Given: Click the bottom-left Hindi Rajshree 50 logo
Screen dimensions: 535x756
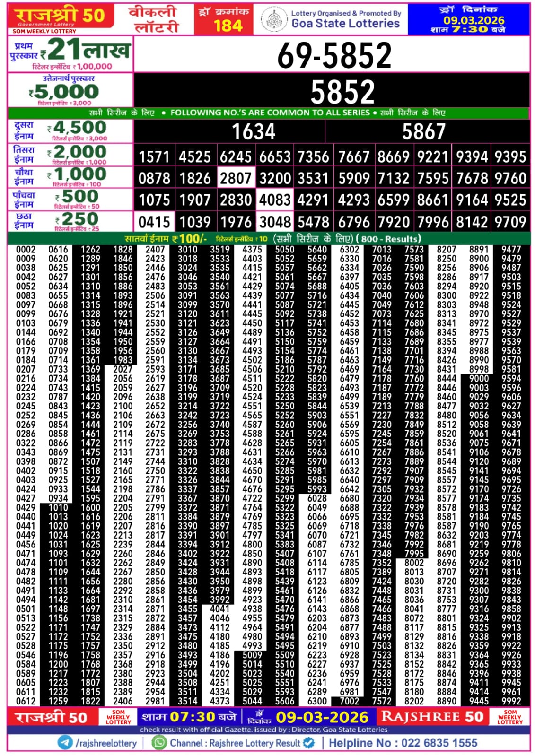Looking at the screenshot, I should point(51,717).
